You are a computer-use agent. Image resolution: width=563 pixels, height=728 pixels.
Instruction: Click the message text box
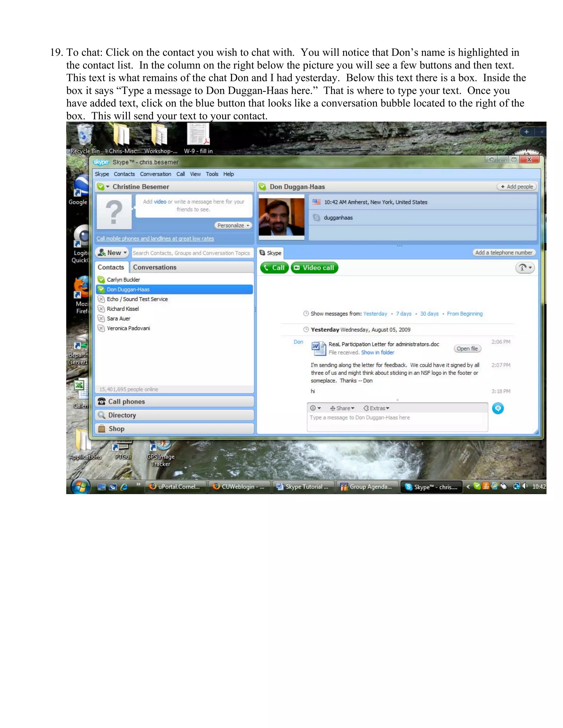pos(397,422)
